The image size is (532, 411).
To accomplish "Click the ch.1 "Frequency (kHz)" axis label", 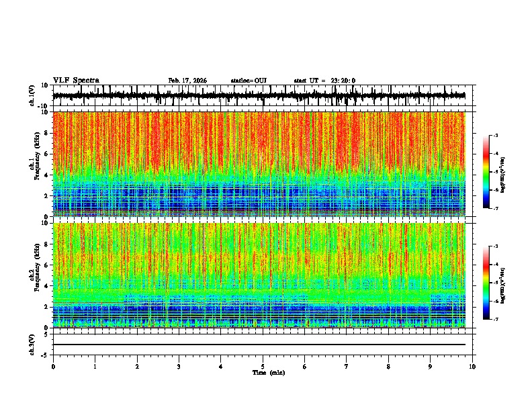I will (37, 156).
